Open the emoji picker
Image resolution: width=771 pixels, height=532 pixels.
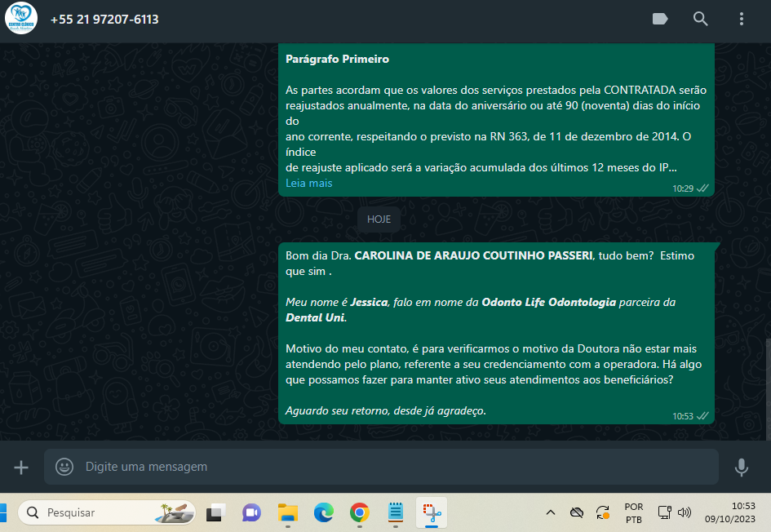pyautogui.click(x=64, y=467)
